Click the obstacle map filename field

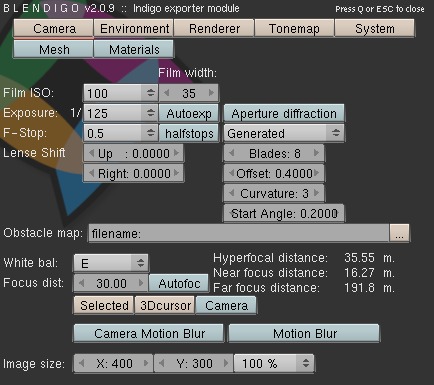(239, 233)
